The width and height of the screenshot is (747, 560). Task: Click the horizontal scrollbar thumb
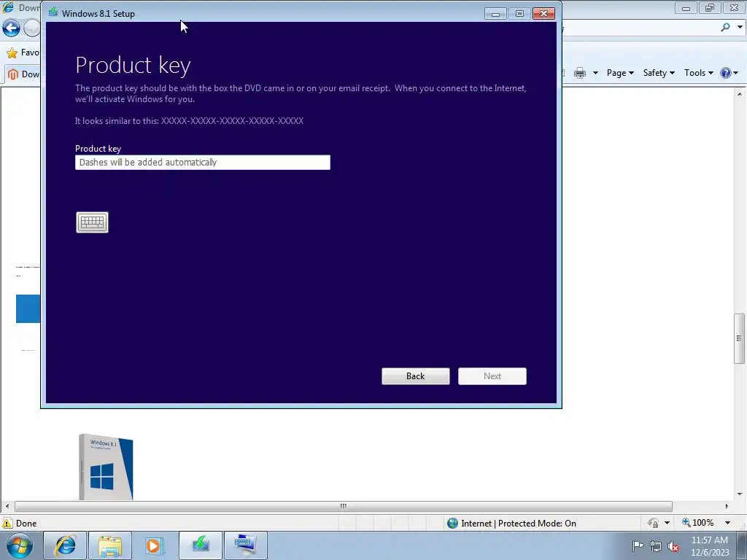(343, 506)
